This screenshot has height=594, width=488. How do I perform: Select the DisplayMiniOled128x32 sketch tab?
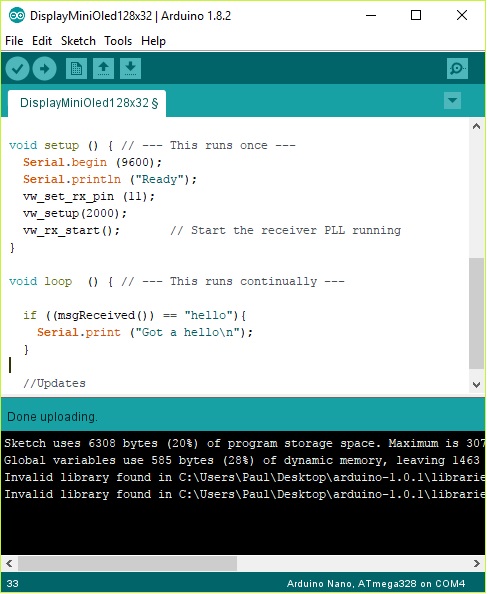tap(87, 103)
